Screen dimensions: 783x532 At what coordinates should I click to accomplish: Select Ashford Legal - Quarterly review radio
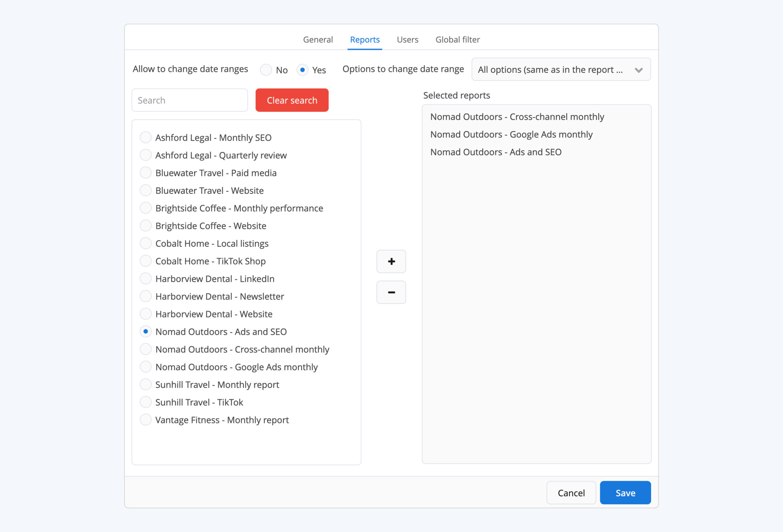coord(146,155)
